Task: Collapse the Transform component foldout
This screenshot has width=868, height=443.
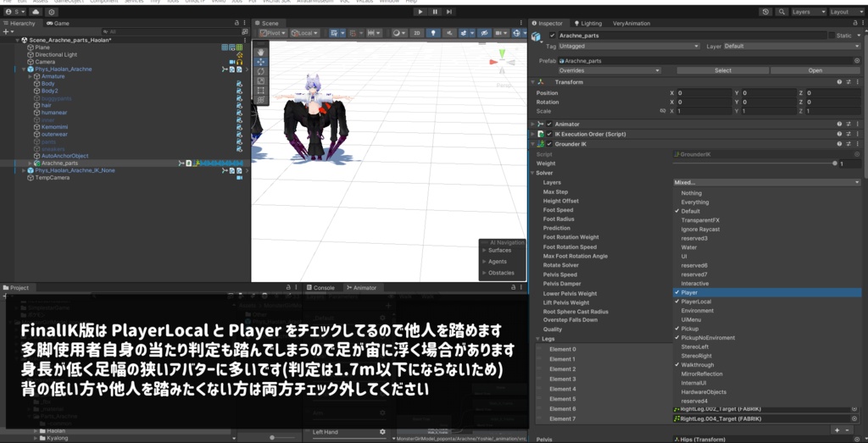Action: [x=533, y=82]
